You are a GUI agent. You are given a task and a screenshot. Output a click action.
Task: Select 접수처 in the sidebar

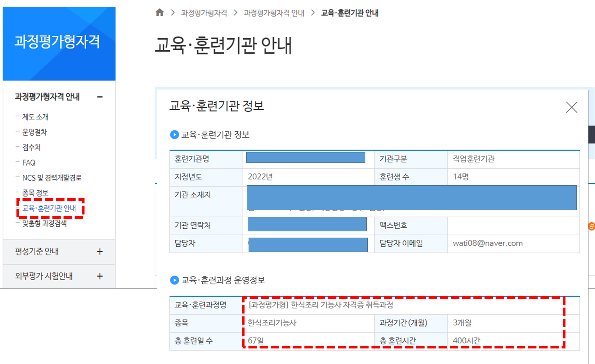pos(31,147)
